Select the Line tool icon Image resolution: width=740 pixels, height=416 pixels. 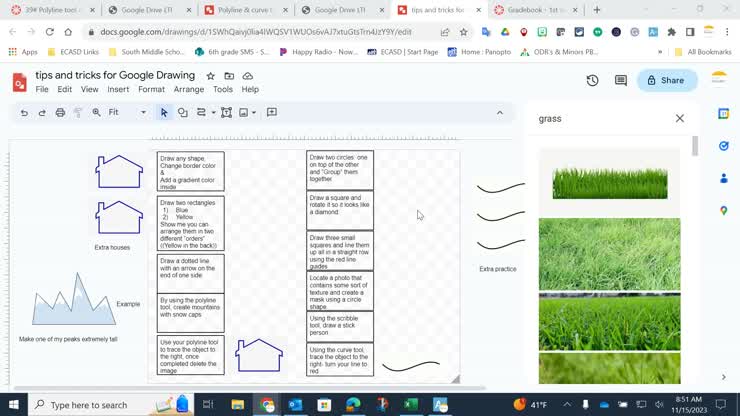tap(201, 112)
